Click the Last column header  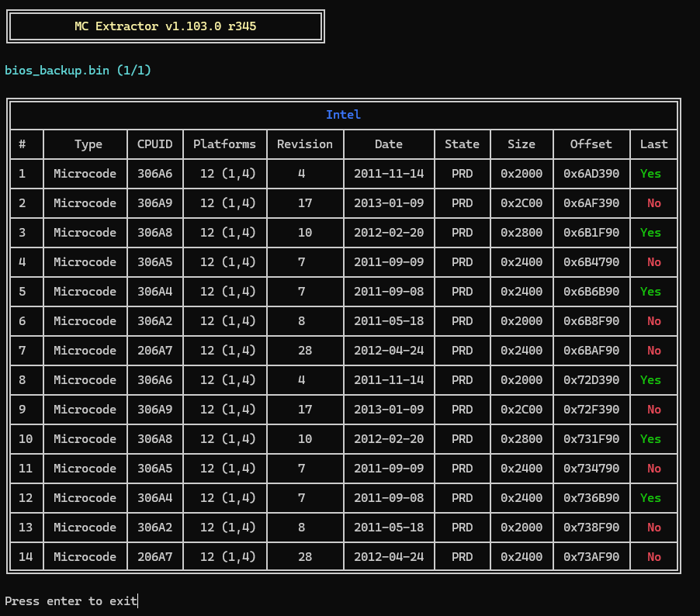tap(653, 144)
